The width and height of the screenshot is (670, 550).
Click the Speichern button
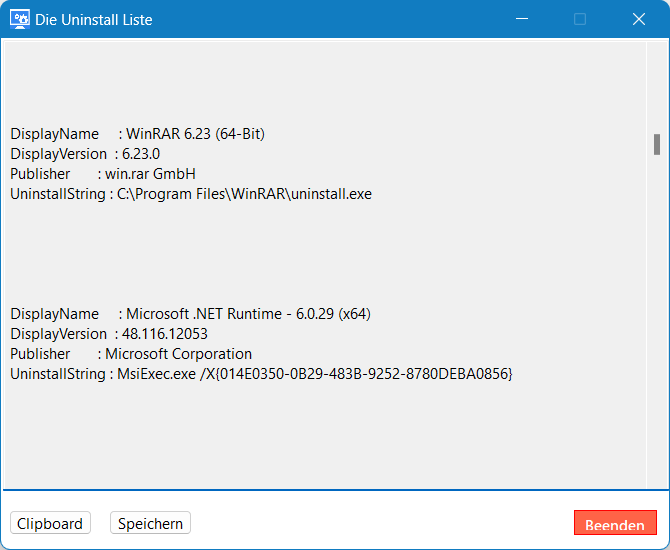[150, 523]
